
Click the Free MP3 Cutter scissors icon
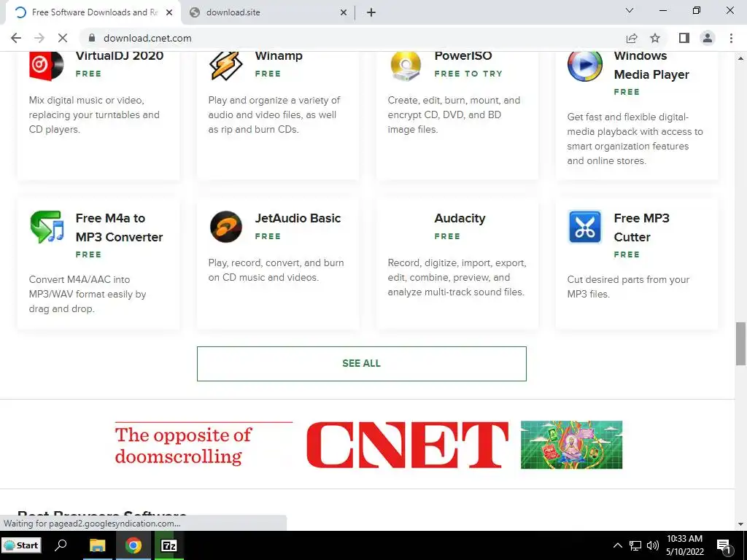[584, 227]
